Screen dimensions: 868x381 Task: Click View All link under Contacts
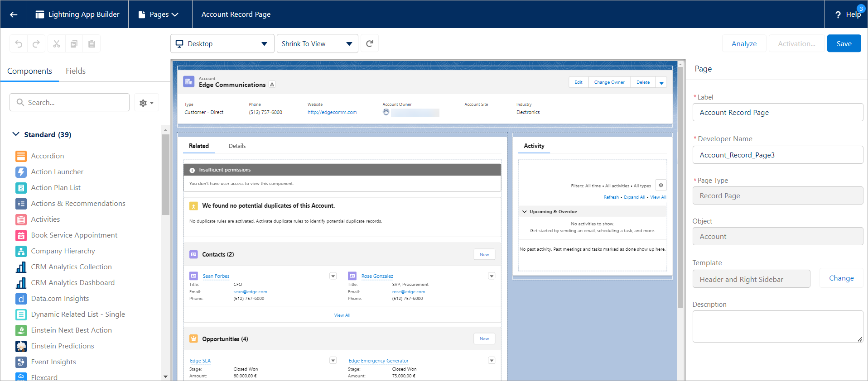(342, 315)
